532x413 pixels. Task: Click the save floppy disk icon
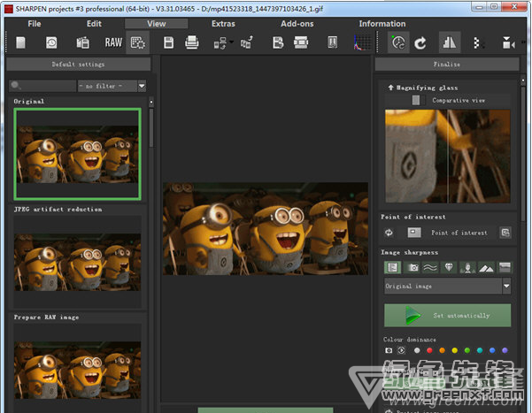tap(168, 42)
